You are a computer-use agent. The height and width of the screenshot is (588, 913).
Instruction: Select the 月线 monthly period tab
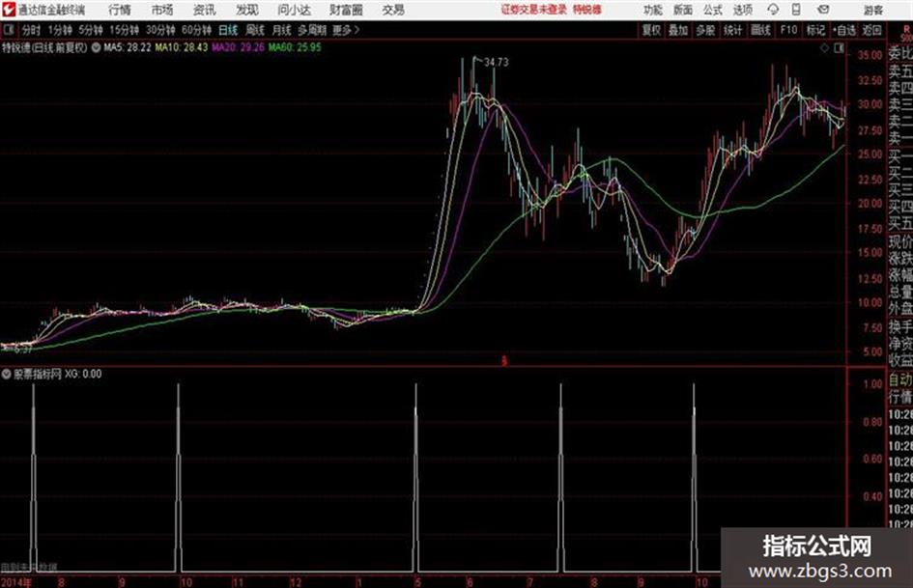tap(282, 30)
